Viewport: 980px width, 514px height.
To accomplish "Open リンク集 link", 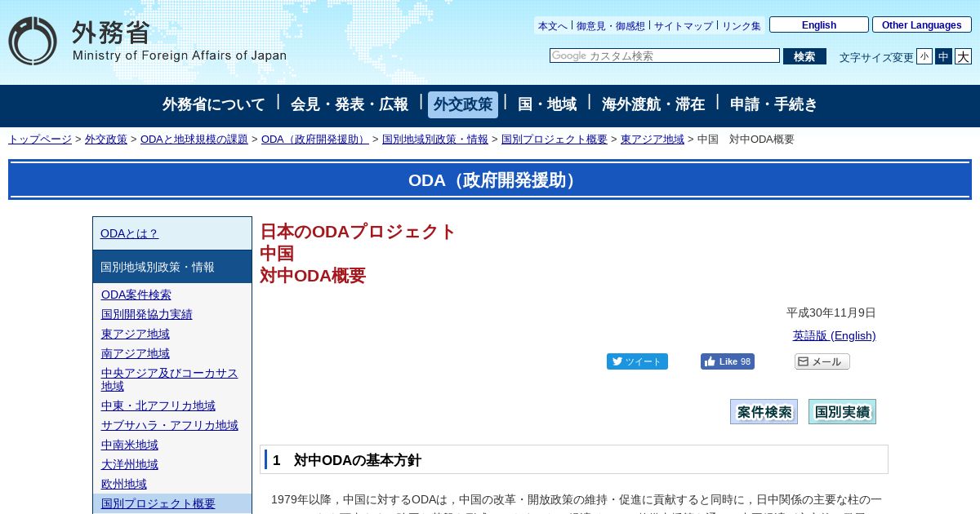I will click(x=742, y=26).
